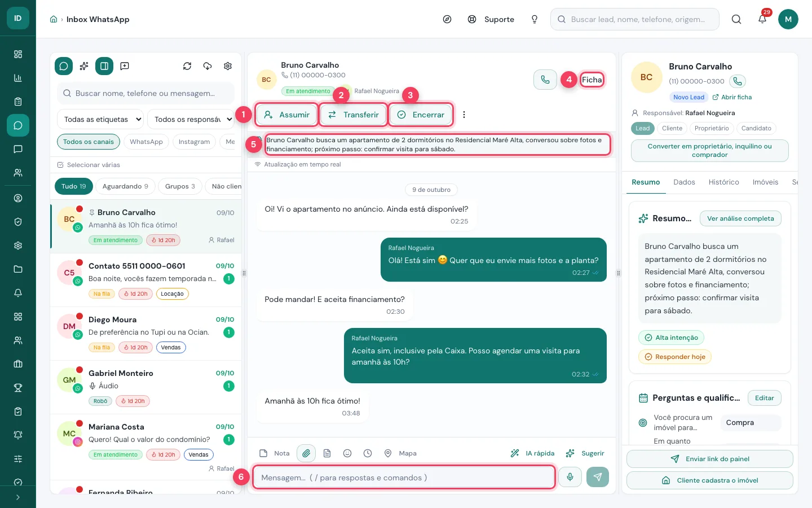Image resolution: width=812 pixels, height=508 pixels.
Task: Click the magnifier search icon beside notifications
Action: [x=736, y=19]
